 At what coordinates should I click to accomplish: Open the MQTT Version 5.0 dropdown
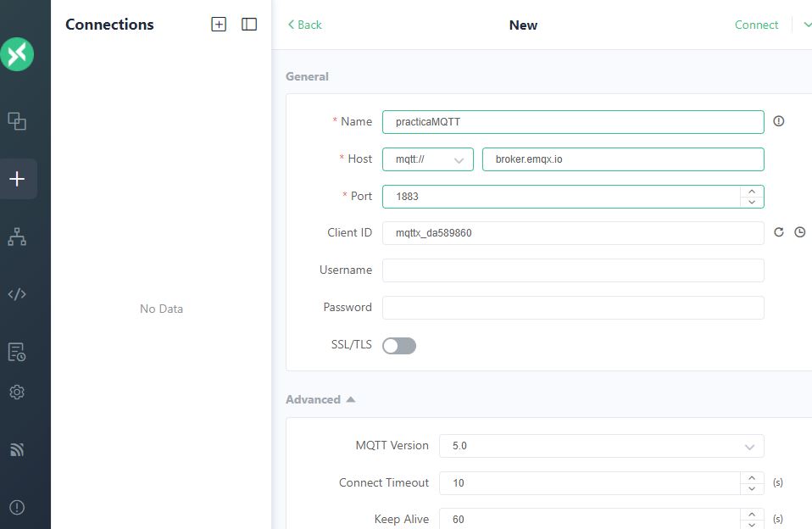pyautogui.click(x=601, y=446)
